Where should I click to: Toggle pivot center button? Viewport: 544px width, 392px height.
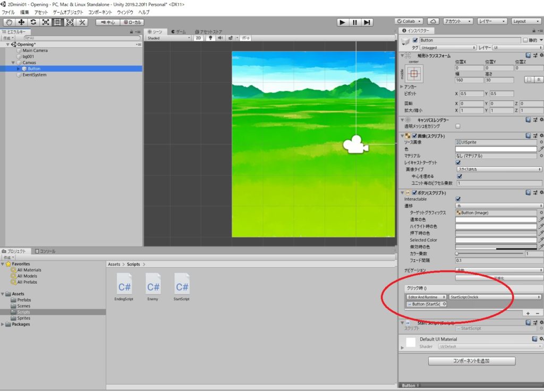[x=108, y=22]
